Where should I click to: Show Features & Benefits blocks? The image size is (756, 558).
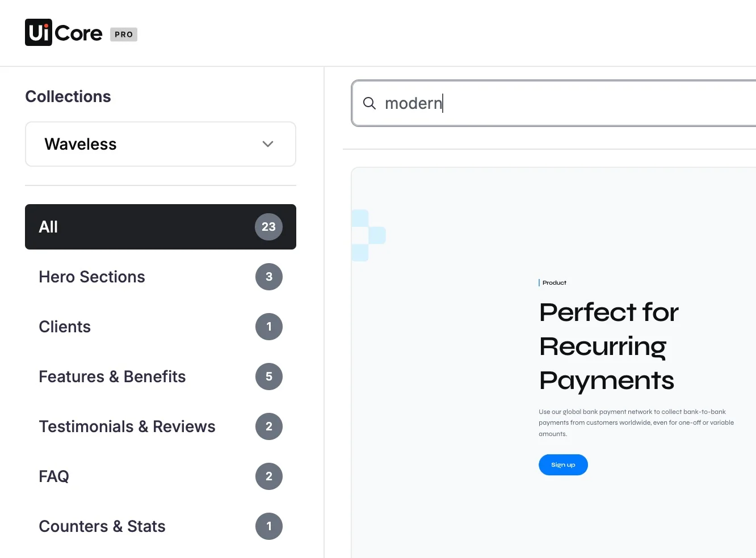(161, 377)
